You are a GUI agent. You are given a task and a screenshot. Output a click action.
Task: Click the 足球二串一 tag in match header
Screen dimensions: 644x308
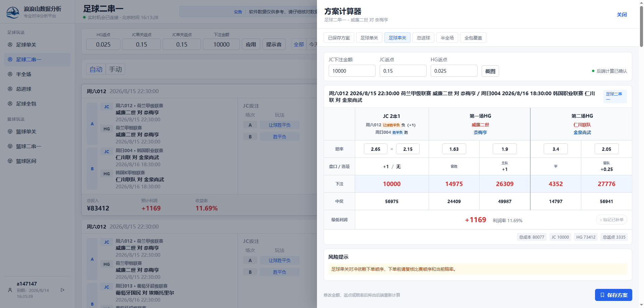[615, 96]
